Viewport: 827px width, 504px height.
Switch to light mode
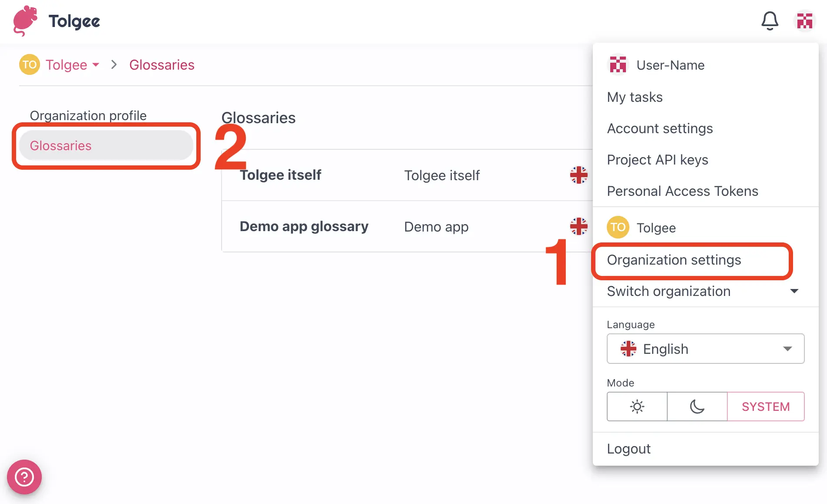[637, 407]
